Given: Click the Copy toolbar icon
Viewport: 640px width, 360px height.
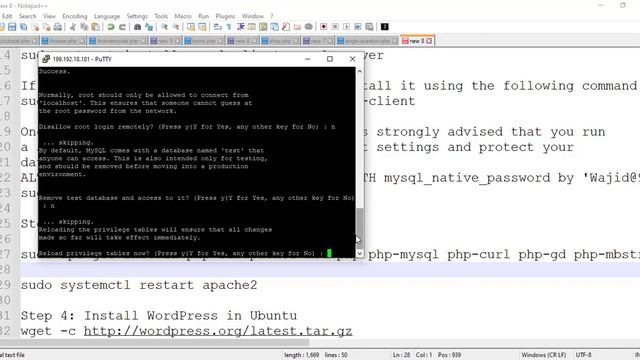Looking at the screenshot, I should (84, 27).
